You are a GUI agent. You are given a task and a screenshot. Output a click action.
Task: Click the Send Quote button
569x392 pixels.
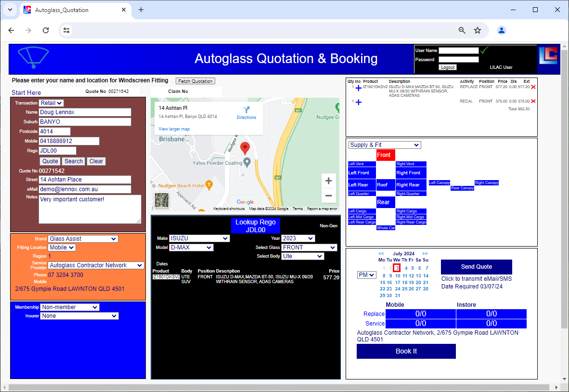coord(476,267)
